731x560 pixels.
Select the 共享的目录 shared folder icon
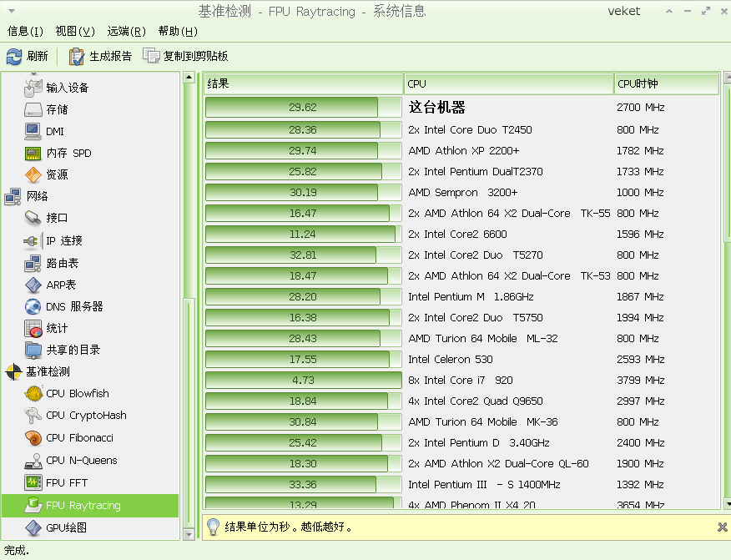[x=33, y=350]
